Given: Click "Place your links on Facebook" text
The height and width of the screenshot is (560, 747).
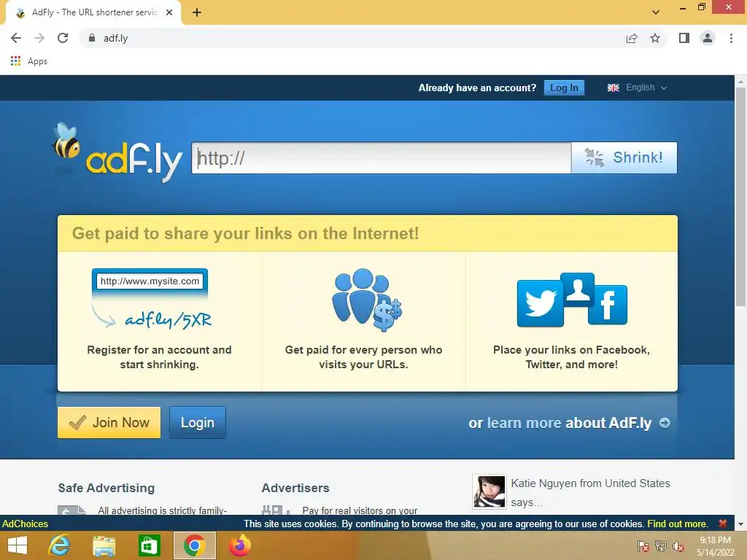Looking at the screenshot, I should coord(571,357).
